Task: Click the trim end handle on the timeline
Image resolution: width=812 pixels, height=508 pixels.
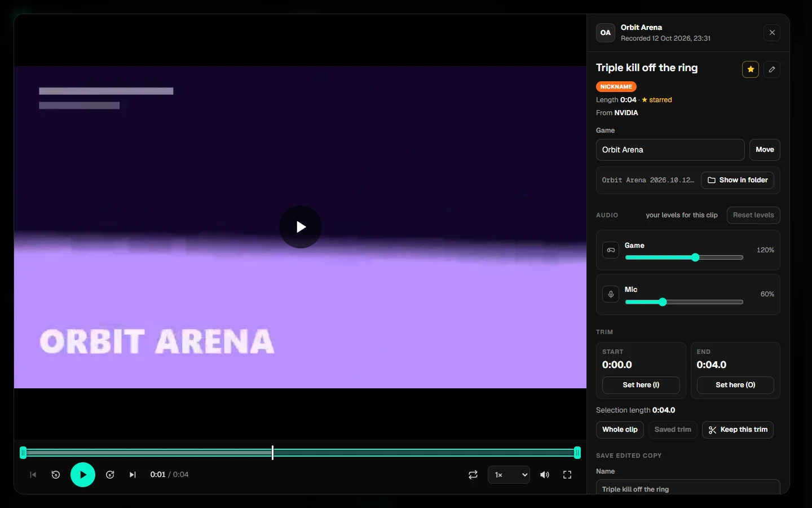Action: pos(577,453)
